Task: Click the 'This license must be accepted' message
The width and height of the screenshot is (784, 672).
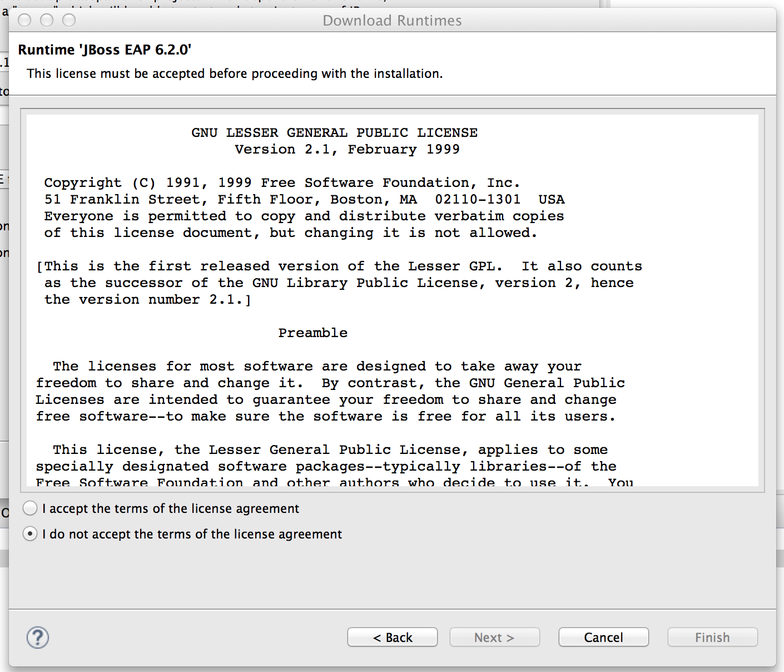Action: pos(235,73)
